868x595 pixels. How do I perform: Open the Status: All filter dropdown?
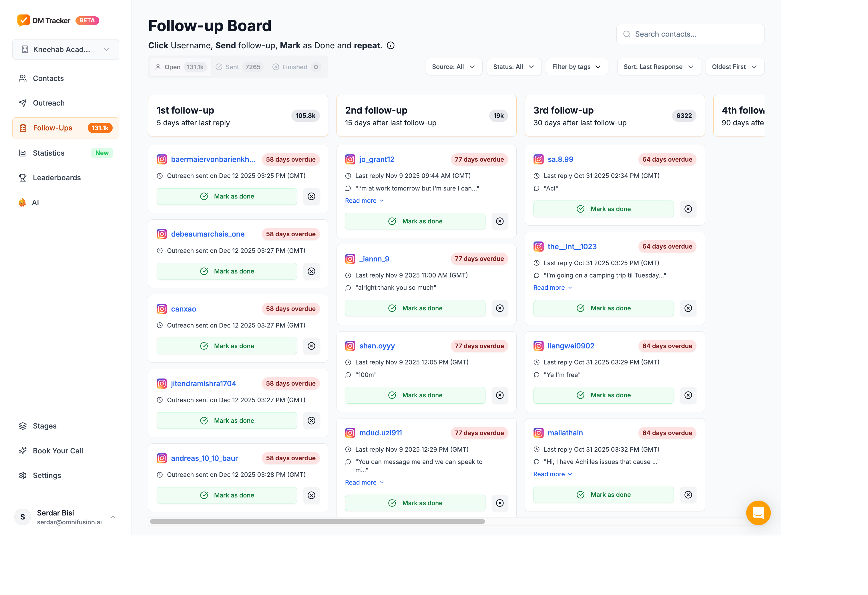(514, 67)
